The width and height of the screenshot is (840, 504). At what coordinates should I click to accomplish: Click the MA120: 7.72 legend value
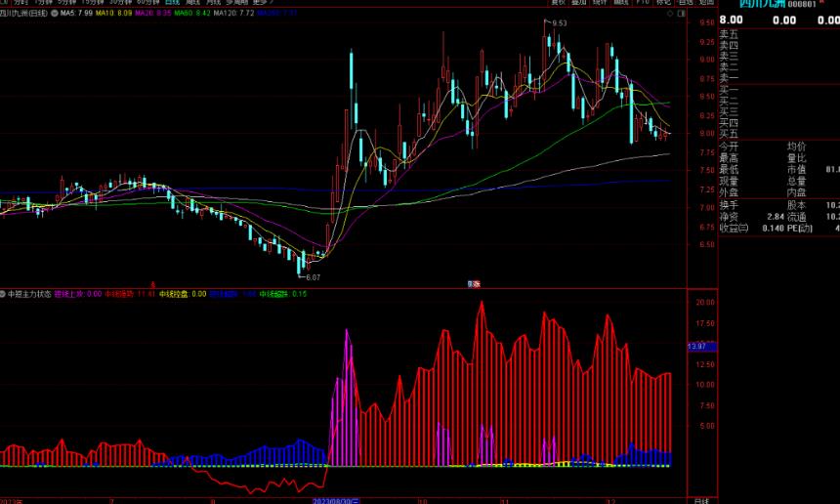(233, 13)
